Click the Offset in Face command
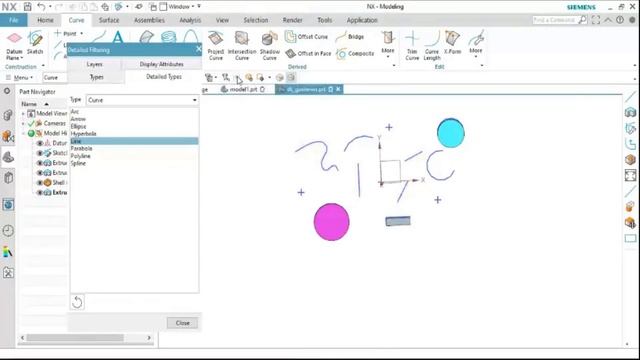Viewport: 640px width, 360px height. [308, 53]
